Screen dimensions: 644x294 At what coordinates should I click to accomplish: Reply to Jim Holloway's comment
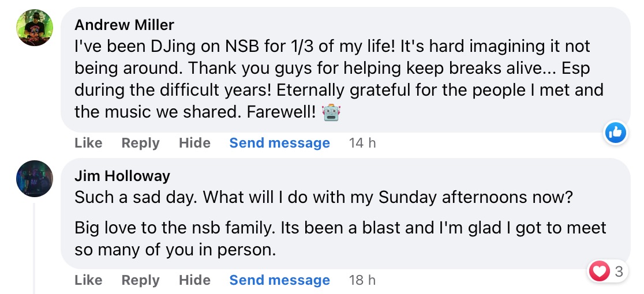(140, 280)
